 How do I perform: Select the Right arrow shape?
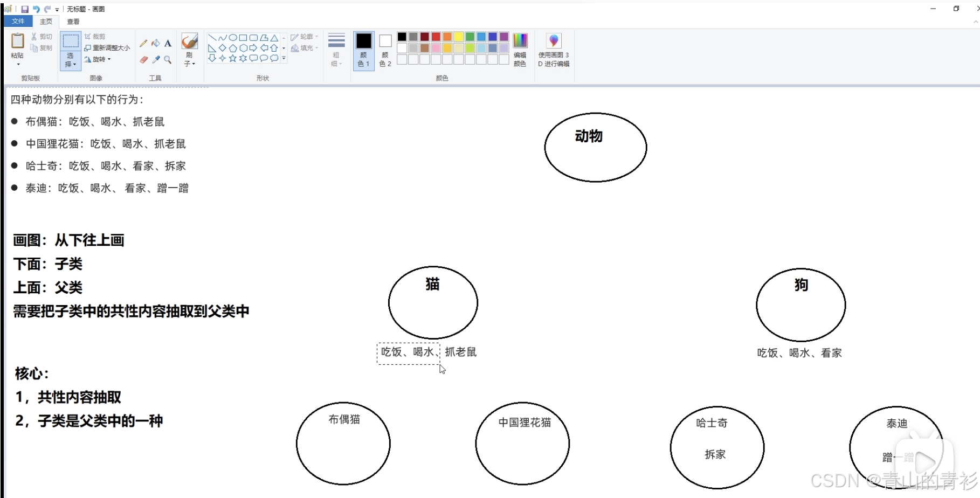[253, 48]
